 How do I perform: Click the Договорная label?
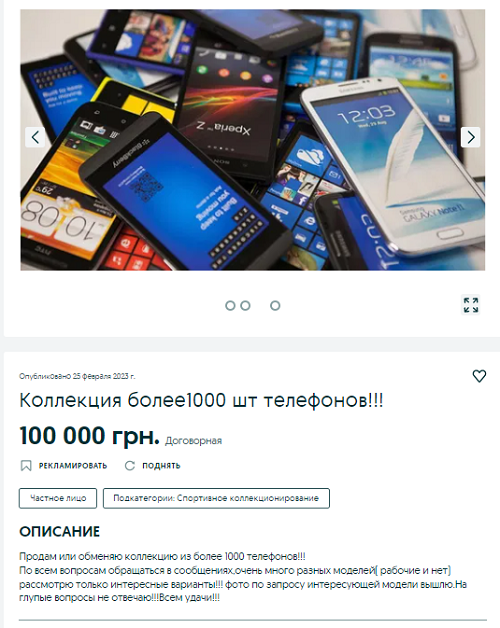[x=194, y=441]
